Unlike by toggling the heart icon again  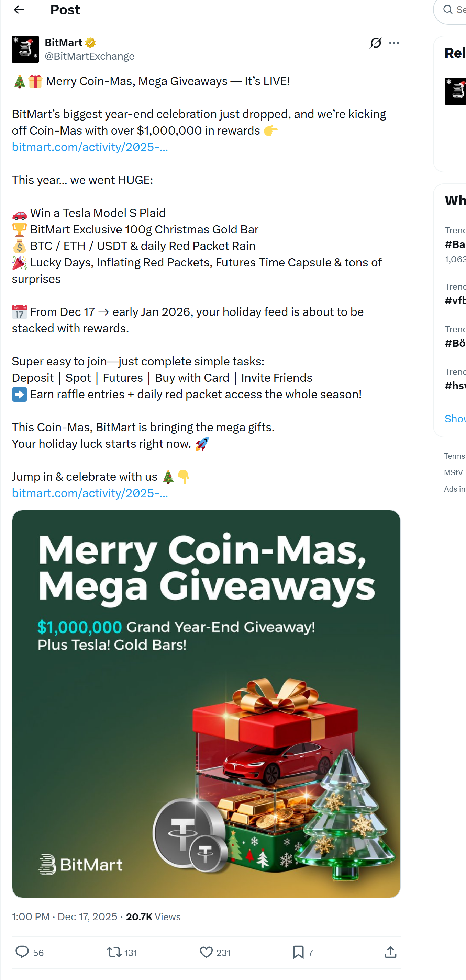point(206,952)
